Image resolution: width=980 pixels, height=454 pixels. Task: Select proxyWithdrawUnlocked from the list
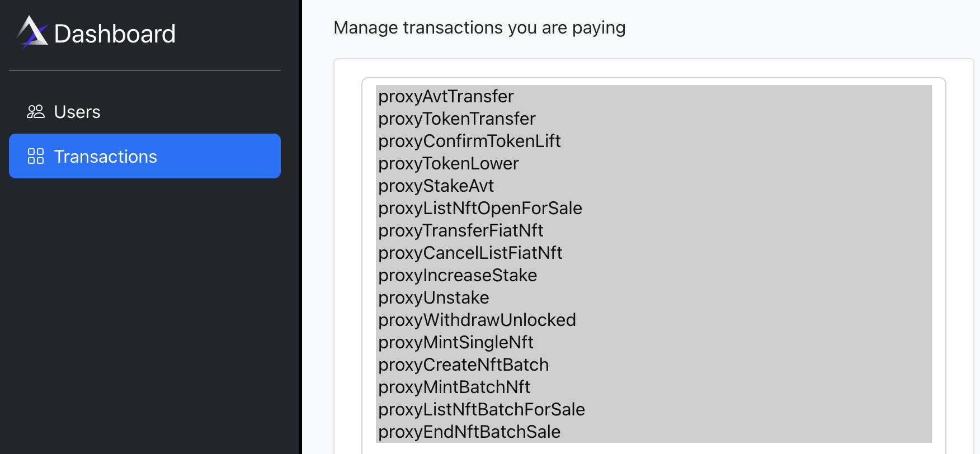pyautogui.click(x=477, y=320)
